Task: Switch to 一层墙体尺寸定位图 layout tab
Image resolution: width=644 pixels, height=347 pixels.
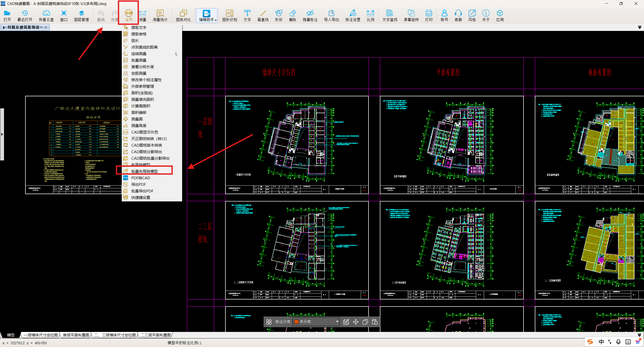Action: point(41,335)
